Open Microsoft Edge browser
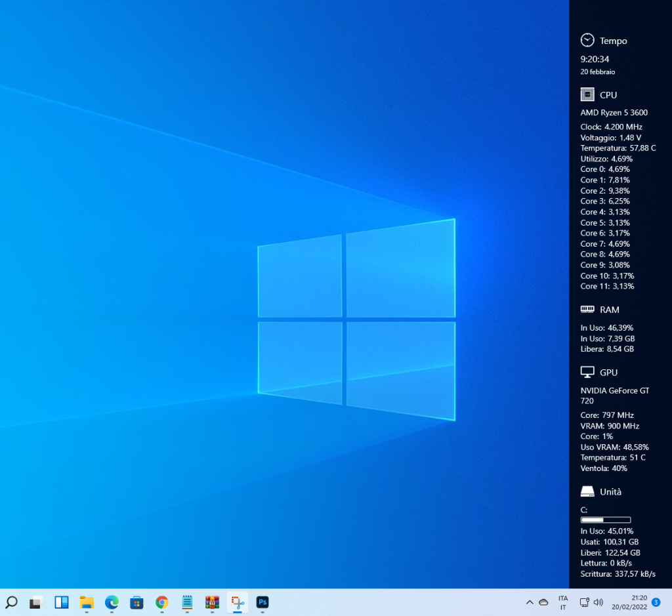Screen dimensions: 672x616 tap(112, 602)
